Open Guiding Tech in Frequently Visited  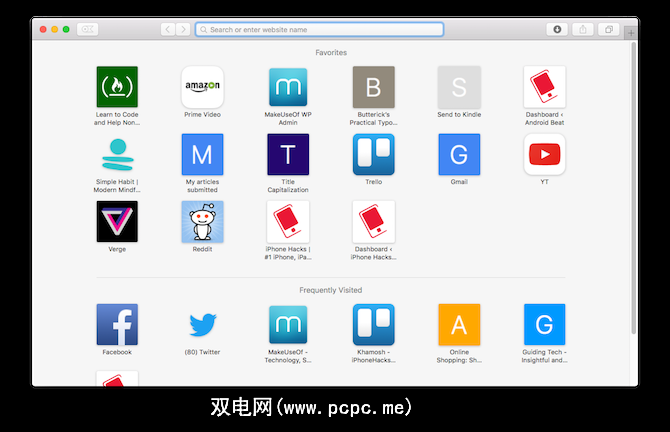[x=544, y=324]
